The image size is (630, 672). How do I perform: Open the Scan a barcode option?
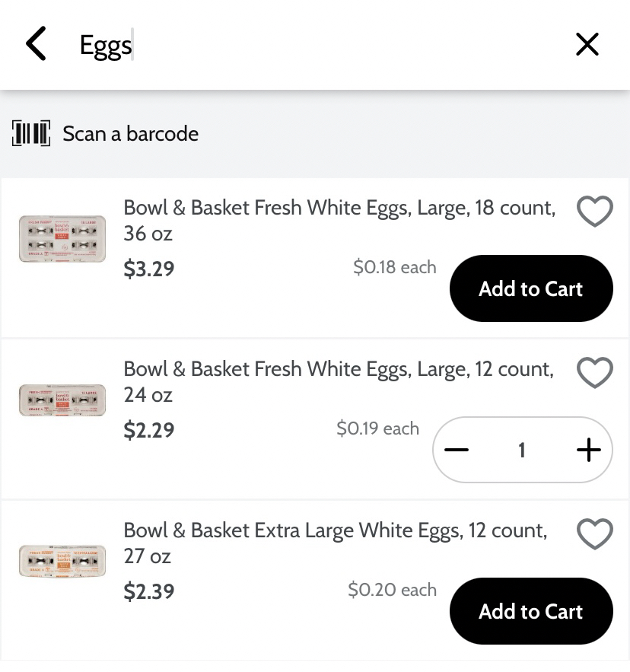point(130,134)
